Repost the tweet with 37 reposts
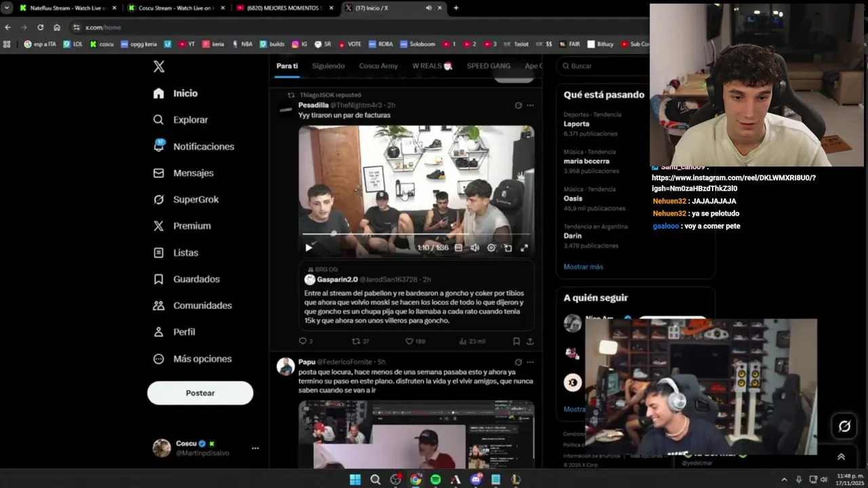 pos(361,341)
